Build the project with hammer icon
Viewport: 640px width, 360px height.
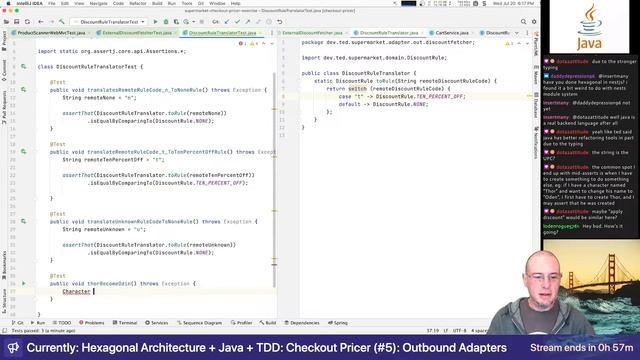point(62,22)
